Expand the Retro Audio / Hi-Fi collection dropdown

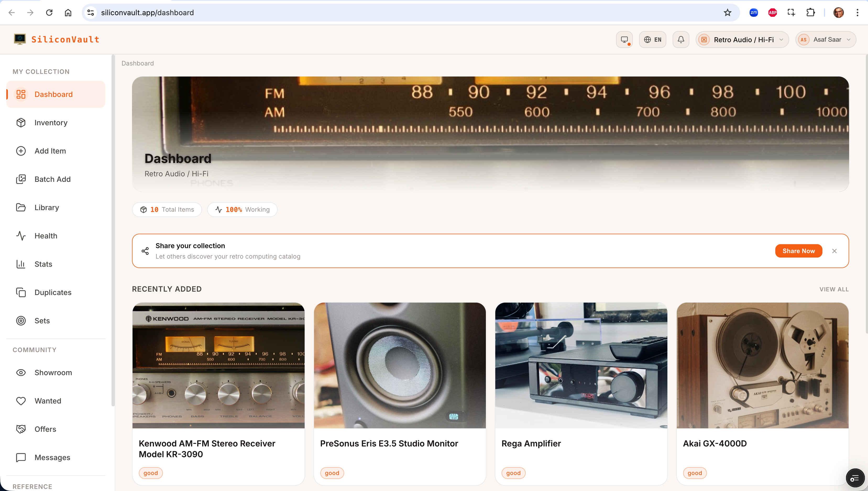[x=742, y=40]
